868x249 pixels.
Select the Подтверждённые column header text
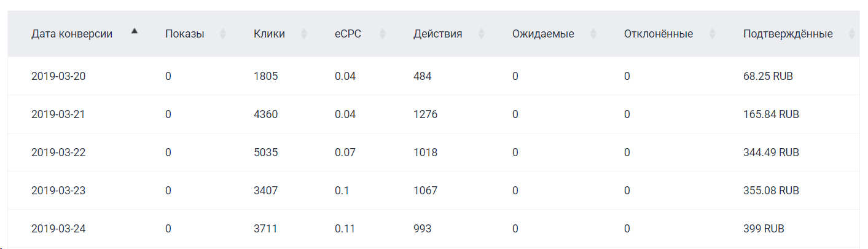788,34
